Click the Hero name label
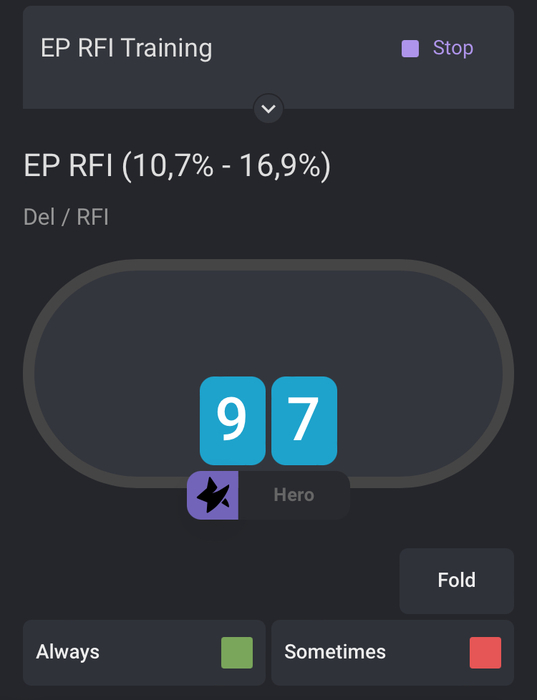The image size is (537, 700). coord(294,495)
